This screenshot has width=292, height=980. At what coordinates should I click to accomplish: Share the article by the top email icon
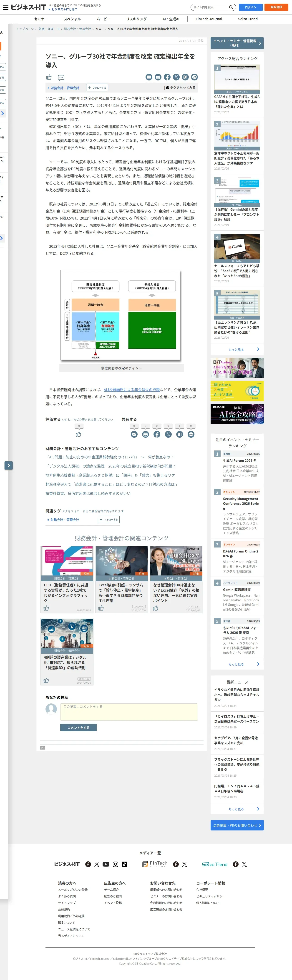(149, 77)
